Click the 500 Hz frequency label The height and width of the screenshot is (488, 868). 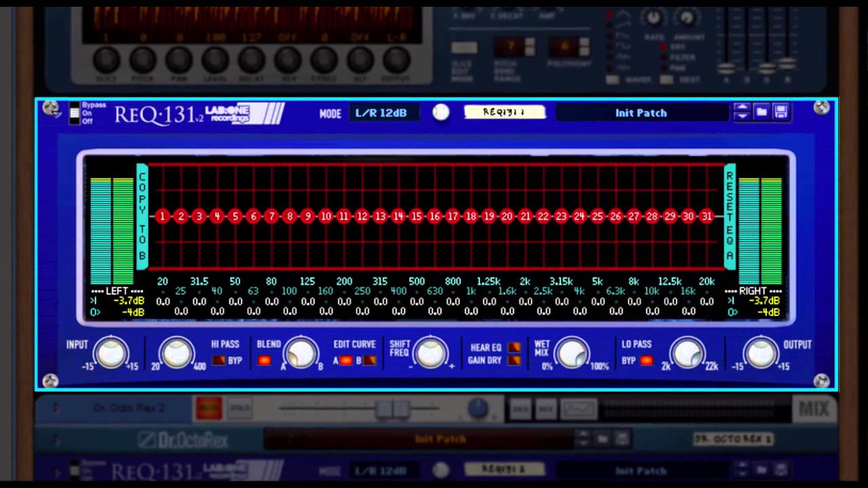tap(416, 281)
